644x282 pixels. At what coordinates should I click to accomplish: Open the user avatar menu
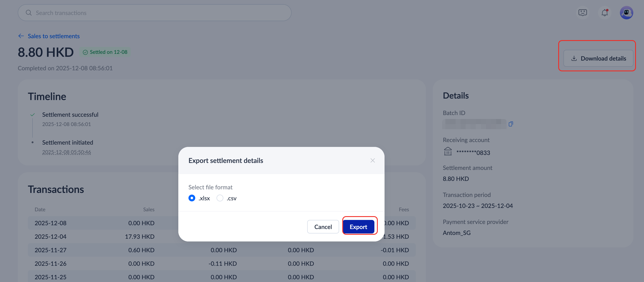click(626, 12)
